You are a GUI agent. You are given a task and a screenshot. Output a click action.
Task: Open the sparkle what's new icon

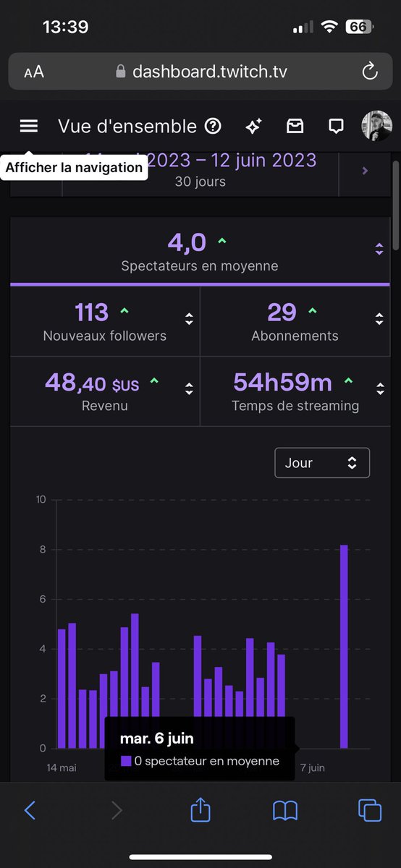coord(253,127)
